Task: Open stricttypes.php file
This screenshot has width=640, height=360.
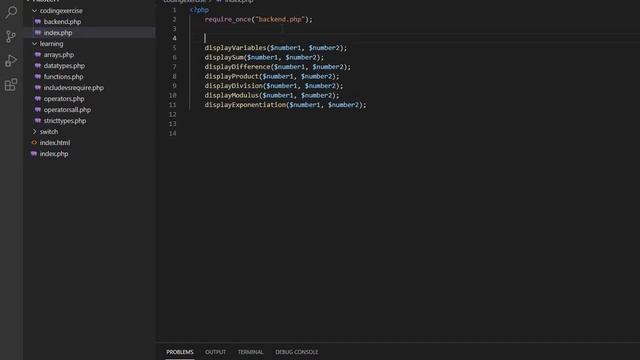Action: (64, 121)
